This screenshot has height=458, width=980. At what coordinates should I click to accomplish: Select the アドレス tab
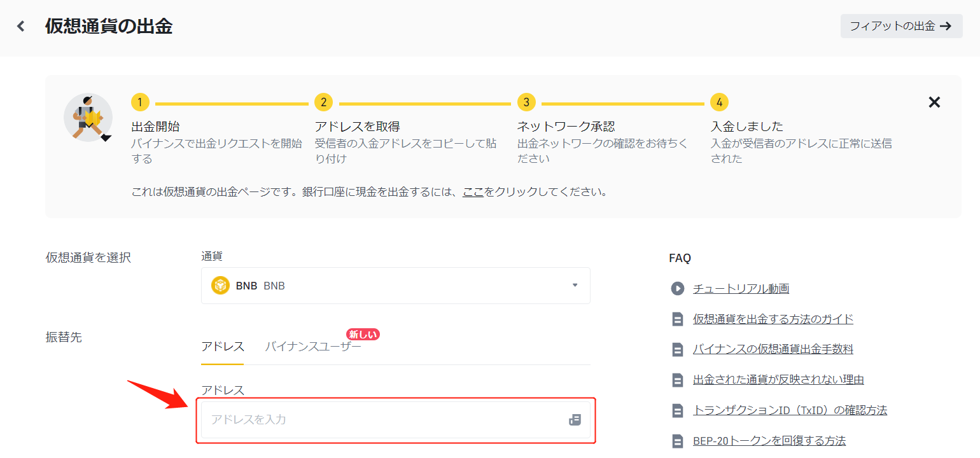click(223, 347)
